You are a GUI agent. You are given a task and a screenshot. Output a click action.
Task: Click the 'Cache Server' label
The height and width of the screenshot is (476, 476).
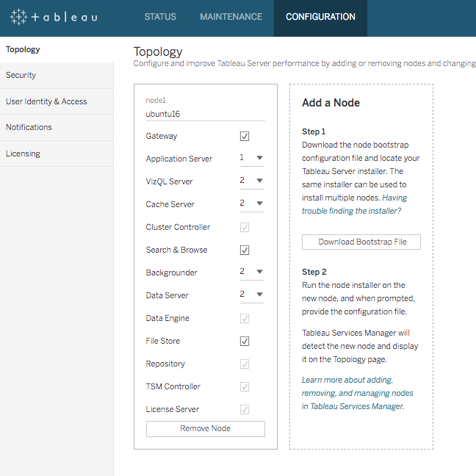170,204
